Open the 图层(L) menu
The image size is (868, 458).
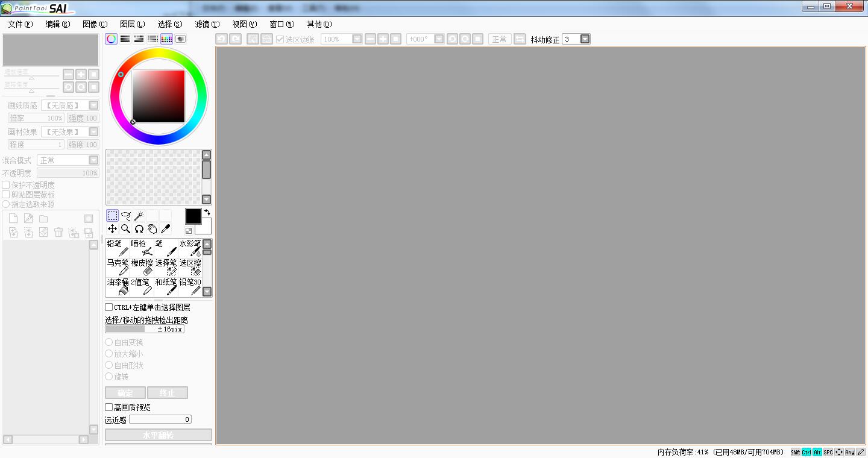pos(133,24)
